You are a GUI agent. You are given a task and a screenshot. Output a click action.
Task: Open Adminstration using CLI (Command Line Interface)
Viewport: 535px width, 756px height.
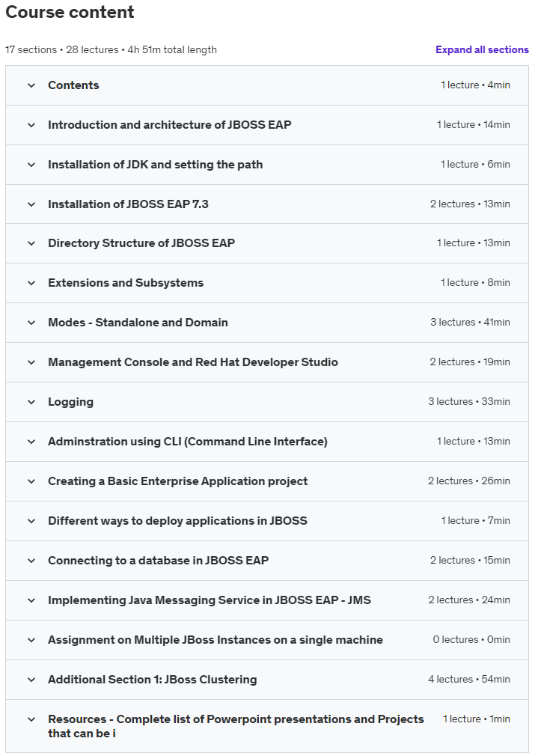(x=188, y=442)
